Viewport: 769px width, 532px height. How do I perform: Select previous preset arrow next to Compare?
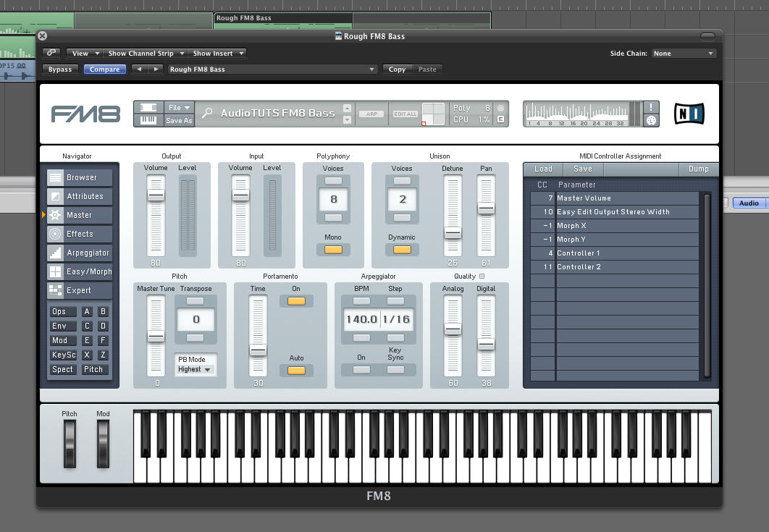coord(139,69)
